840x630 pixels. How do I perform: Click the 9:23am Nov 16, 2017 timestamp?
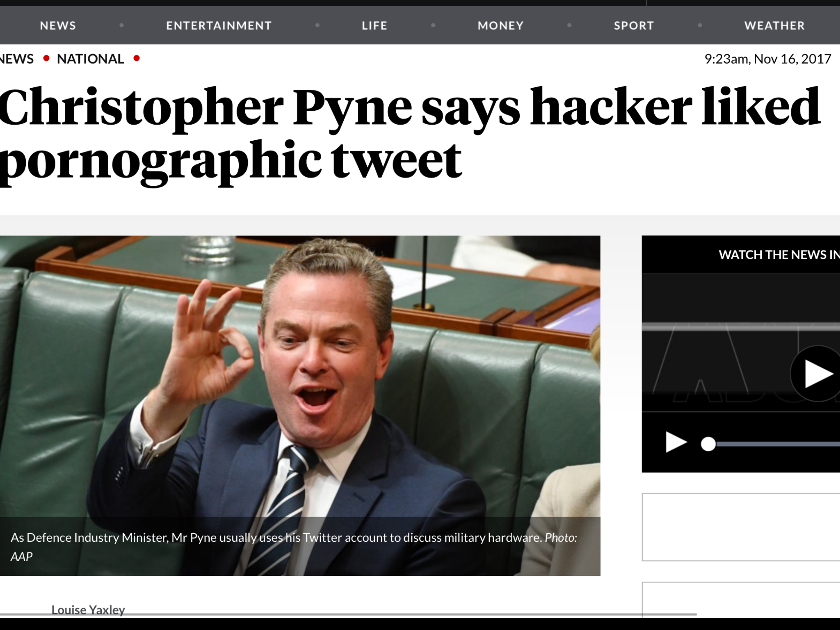[x=768, y=59]
